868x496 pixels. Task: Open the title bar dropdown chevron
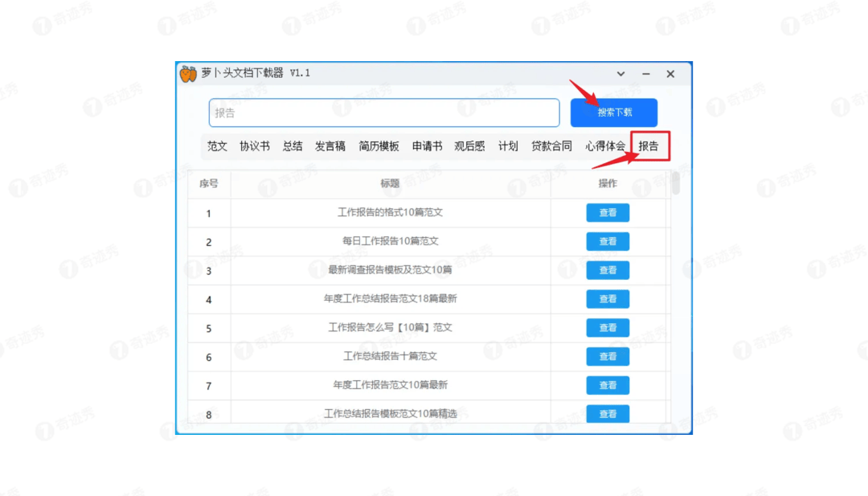[x=620, y=74]
